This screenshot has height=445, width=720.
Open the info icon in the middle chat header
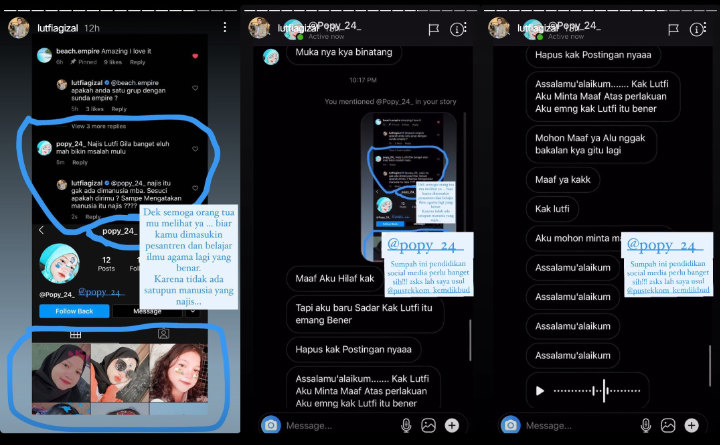point(456,30)
